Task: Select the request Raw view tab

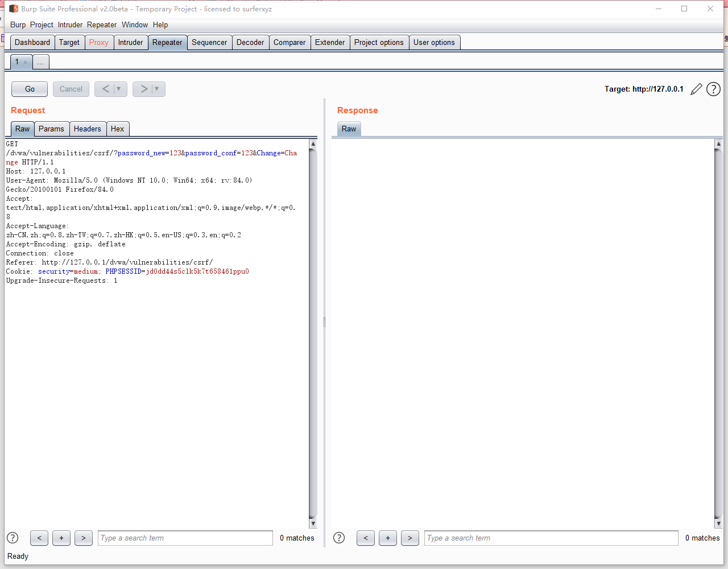Action: [23, 129]
